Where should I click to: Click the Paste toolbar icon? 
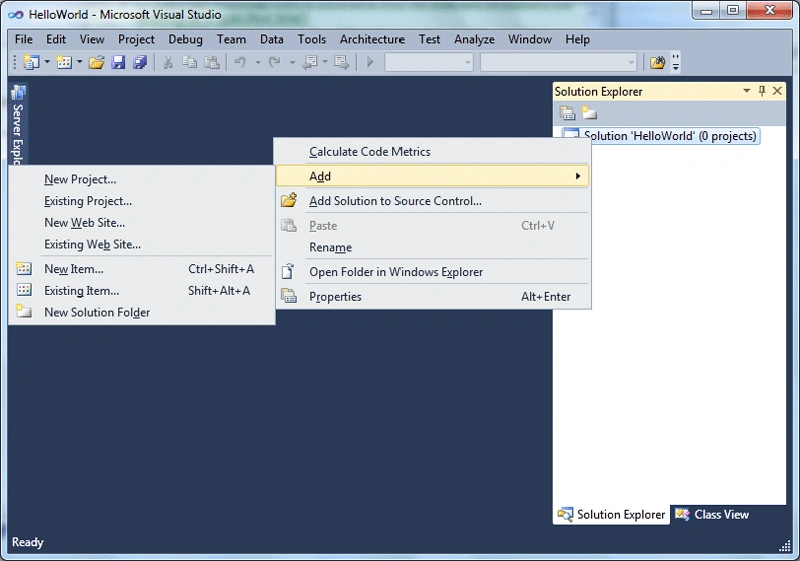coord(212,62)
